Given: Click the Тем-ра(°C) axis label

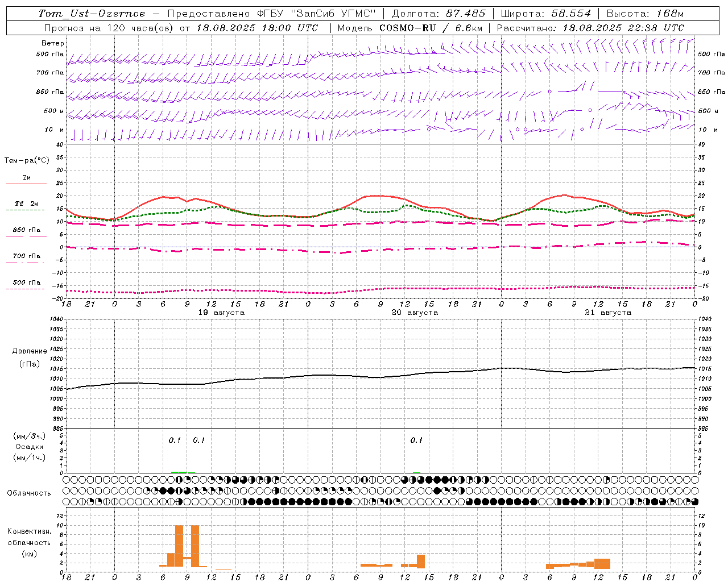Looking at the screenshot, I should pos(27,161).
